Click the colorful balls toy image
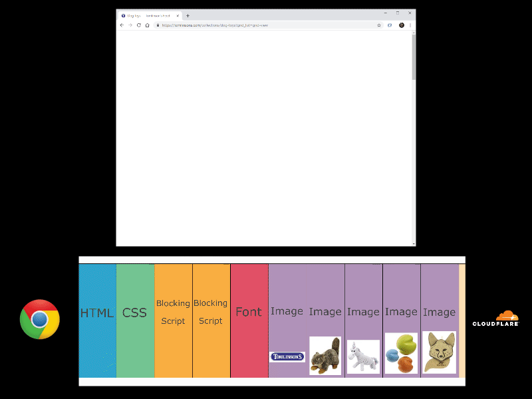 [401, 353]
